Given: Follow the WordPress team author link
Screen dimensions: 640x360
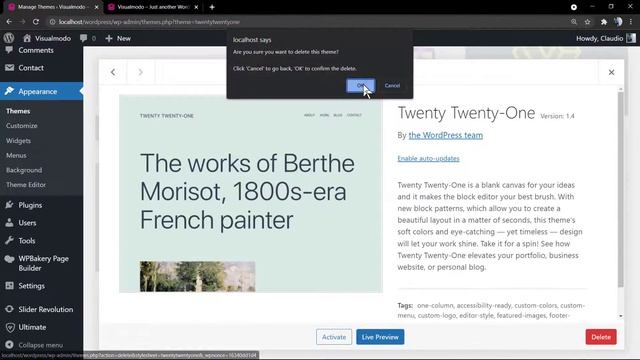Looking at the screenshot, I should click(446, 135).
